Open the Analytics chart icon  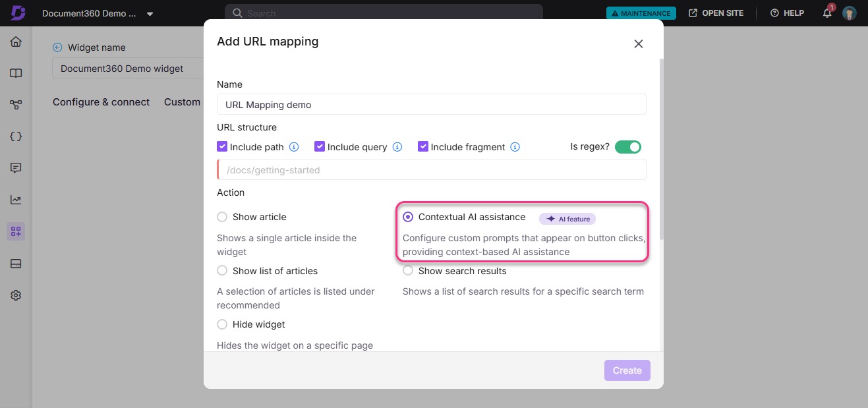[16, 200]
